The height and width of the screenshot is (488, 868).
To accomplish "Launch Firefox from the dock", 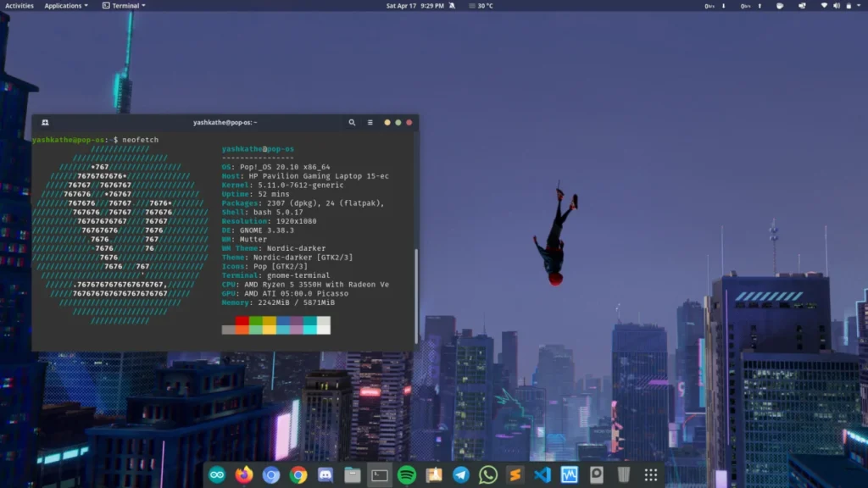I will (x=244, y=474).
